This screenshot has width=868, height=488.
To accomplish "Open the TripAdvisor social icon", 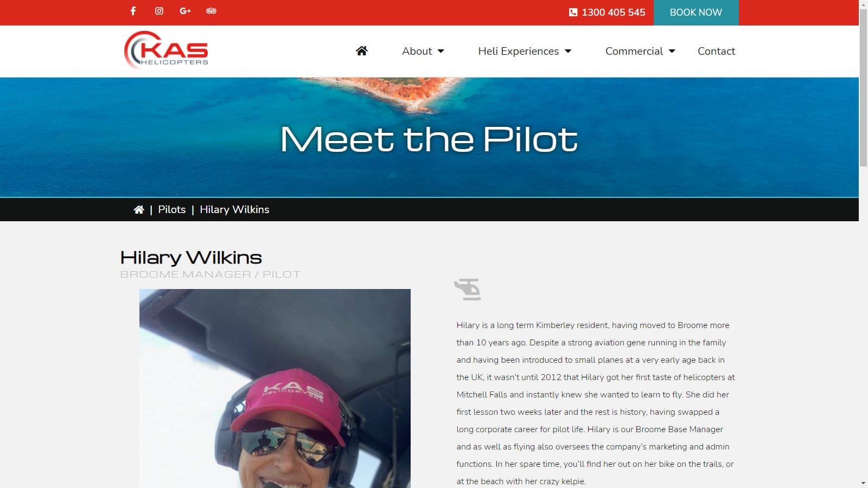I will (211, 11).
